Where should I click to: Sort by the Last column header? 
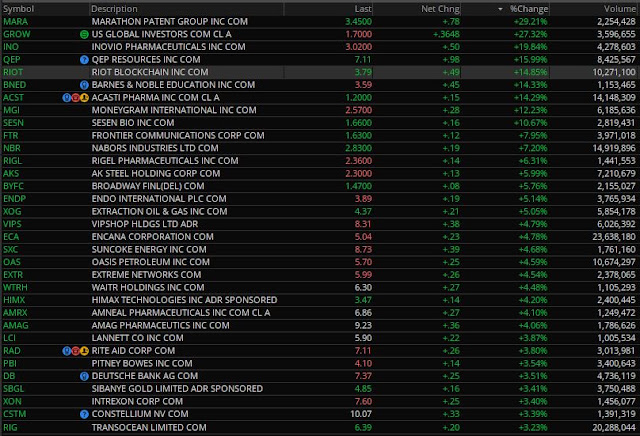363,9
